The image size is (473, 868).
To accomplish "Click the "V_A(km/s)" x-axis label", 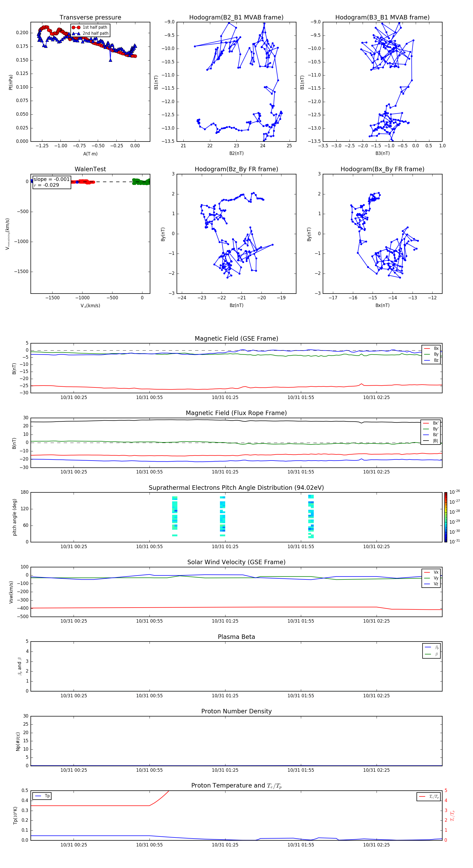I will (x=90, y=306).
